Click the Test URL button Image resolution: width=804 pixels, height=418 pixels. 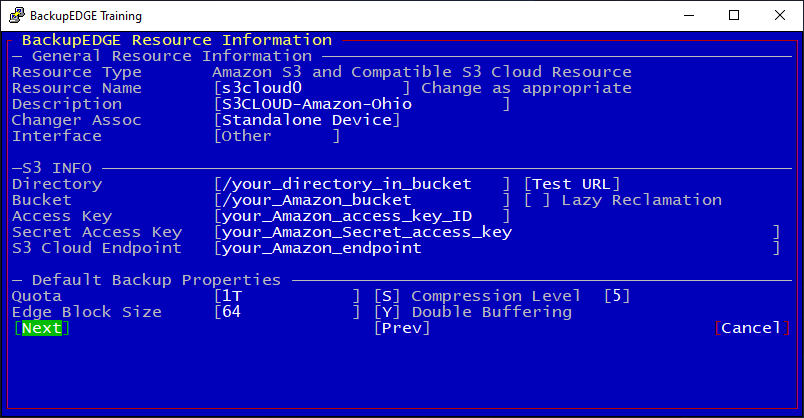coord(572,184)
